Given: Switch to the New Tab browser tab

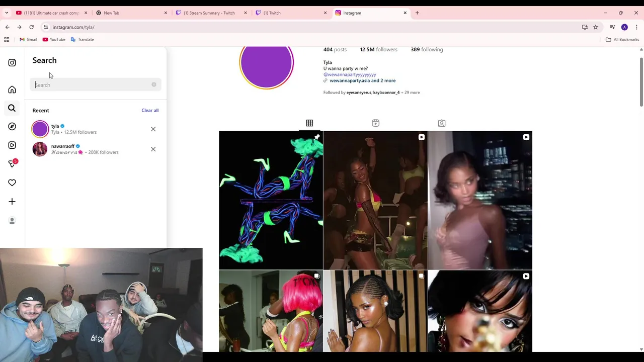Looking at the screenshot, I should (131, 13).
